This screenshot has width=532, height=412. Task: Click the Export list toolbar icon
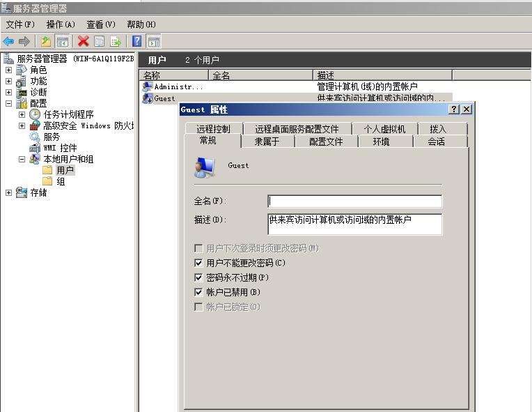116,41
